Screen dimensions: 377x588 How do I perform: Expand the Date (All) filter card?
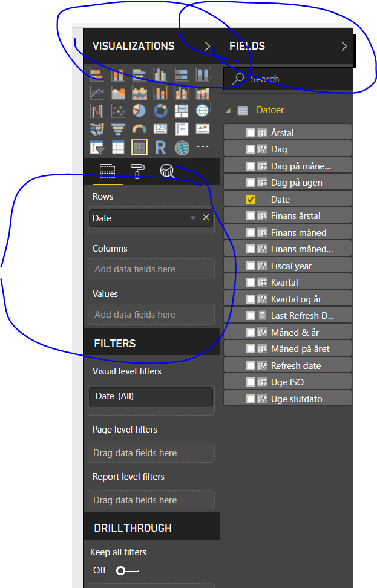(151, 397)
